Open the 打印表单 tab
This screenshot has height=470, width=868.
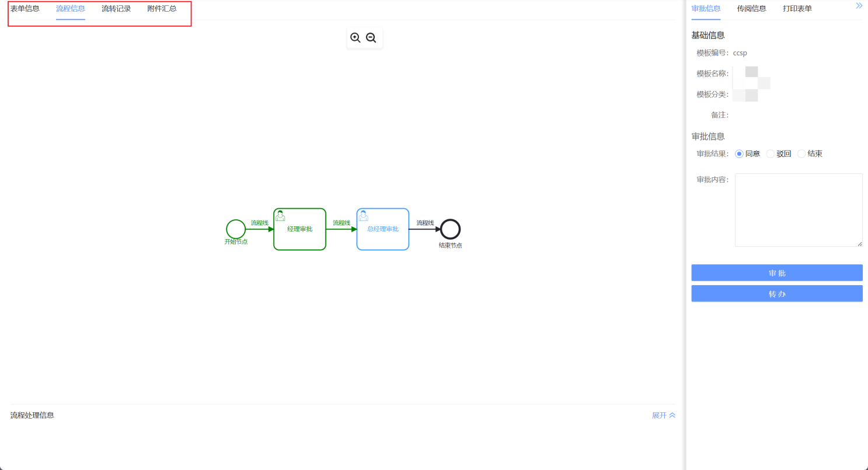coord(797,9)
